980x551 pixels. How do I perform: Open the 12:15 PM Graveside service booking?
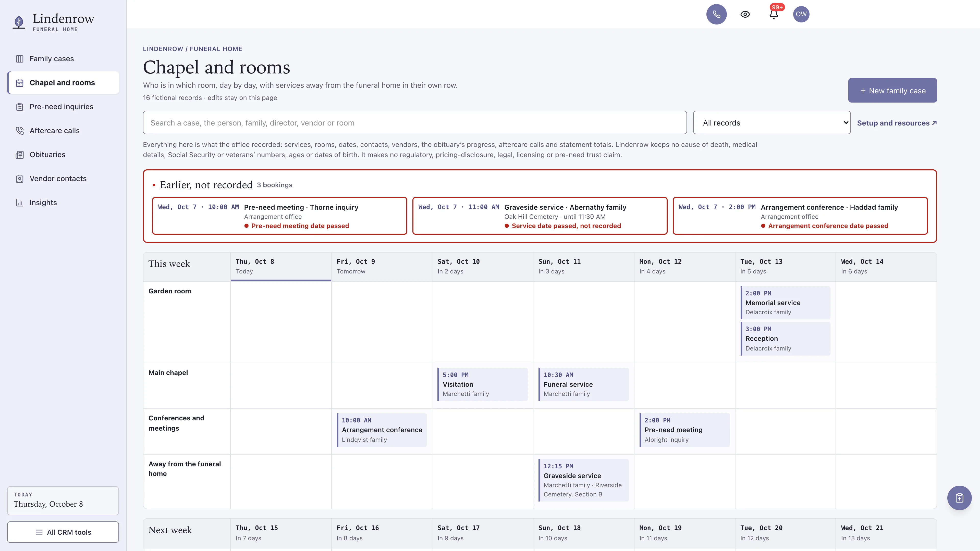583,480
